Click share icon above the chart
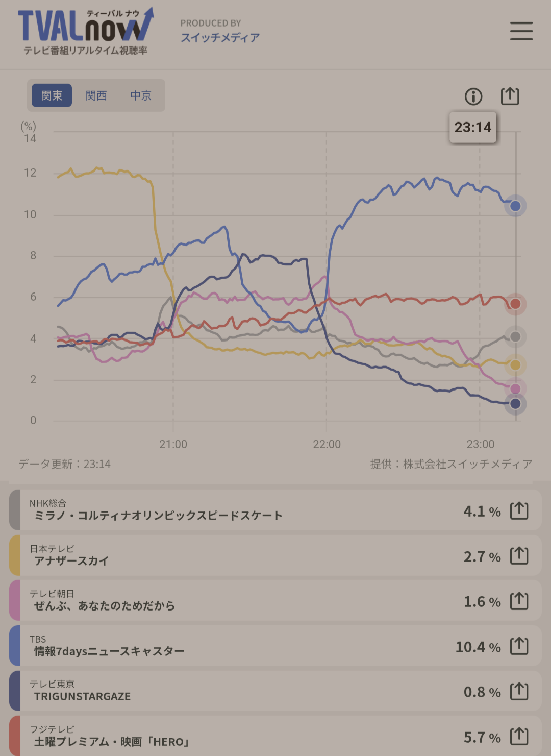551x756 pixels. point(510,96)
